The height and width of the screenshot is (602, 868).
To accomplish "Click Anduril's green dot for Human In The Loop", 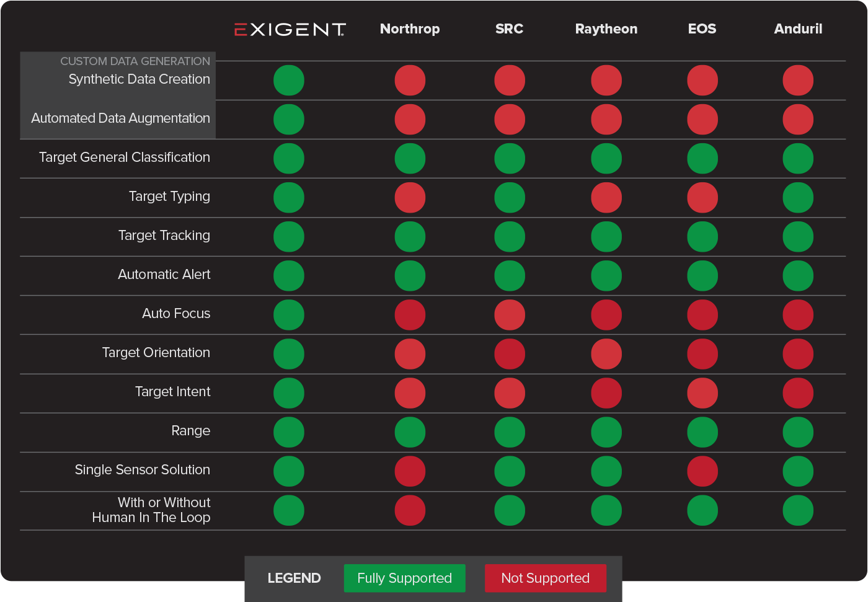I will pos(798,510).
